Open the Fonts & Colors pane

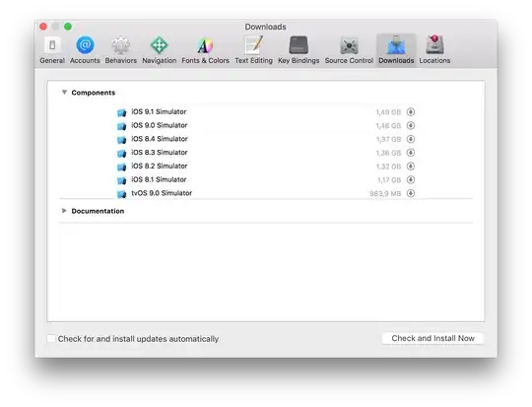pos(205,50)
